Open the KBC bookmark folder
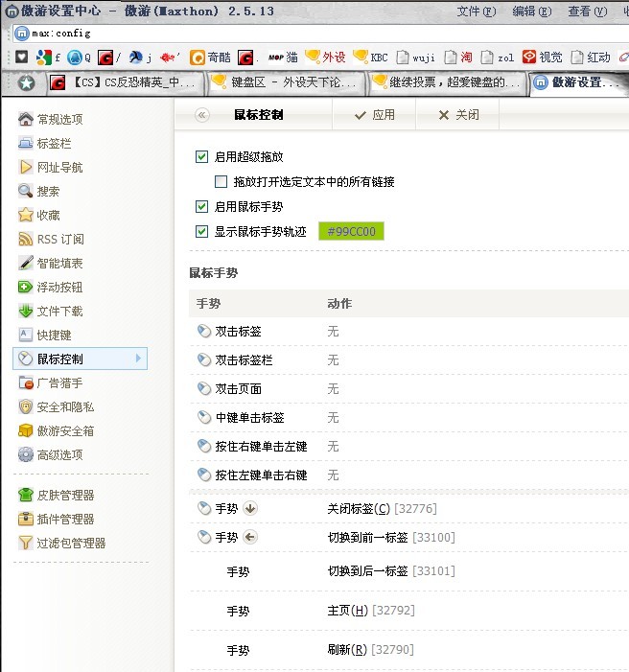 [370, 57]
